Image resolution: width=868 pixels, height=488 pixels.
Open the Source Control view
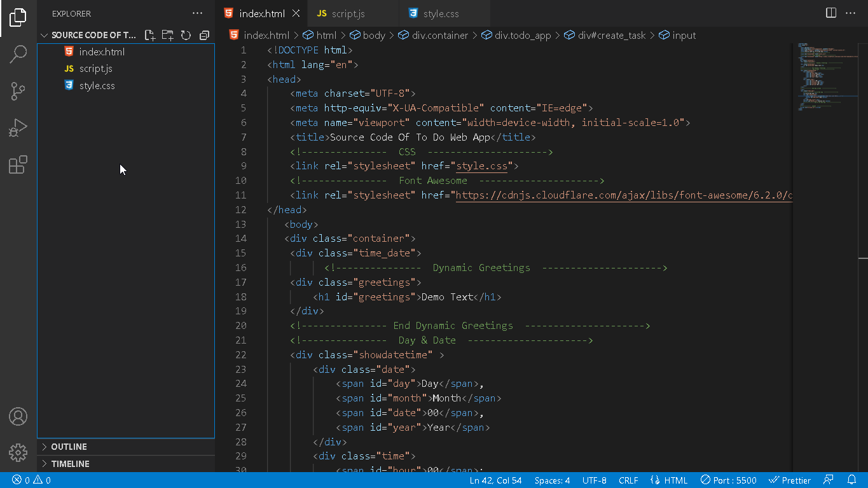[18, 91]
